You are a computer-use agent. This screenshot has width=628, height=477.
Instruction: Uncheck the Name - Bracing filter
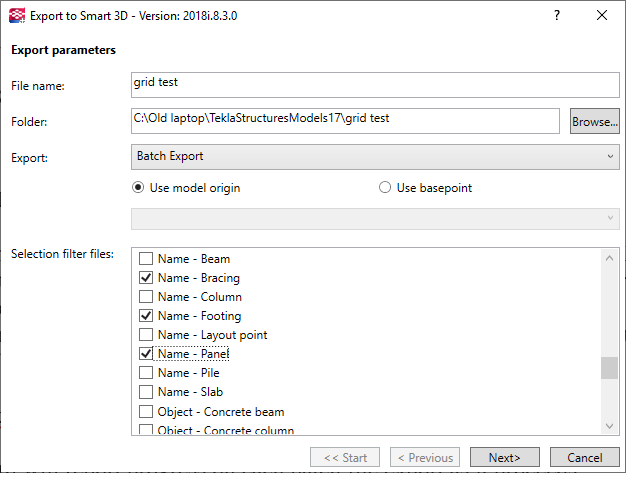(x=146, y=278)
